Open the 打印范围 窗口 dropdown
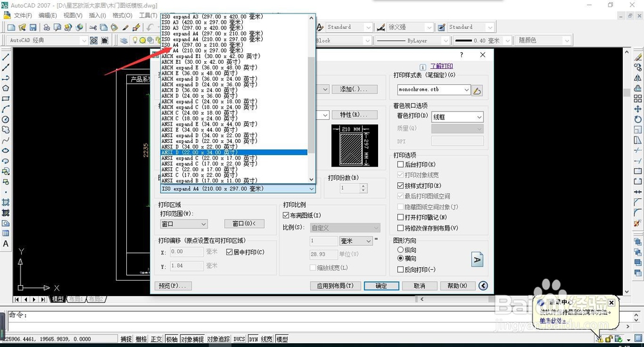644x347 pixels. 184,224
